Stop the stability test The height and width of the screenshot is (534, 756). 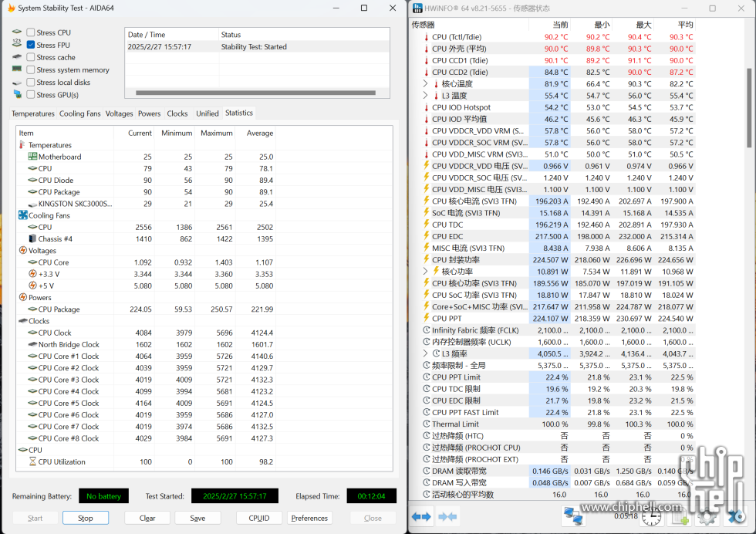[86, 518]
